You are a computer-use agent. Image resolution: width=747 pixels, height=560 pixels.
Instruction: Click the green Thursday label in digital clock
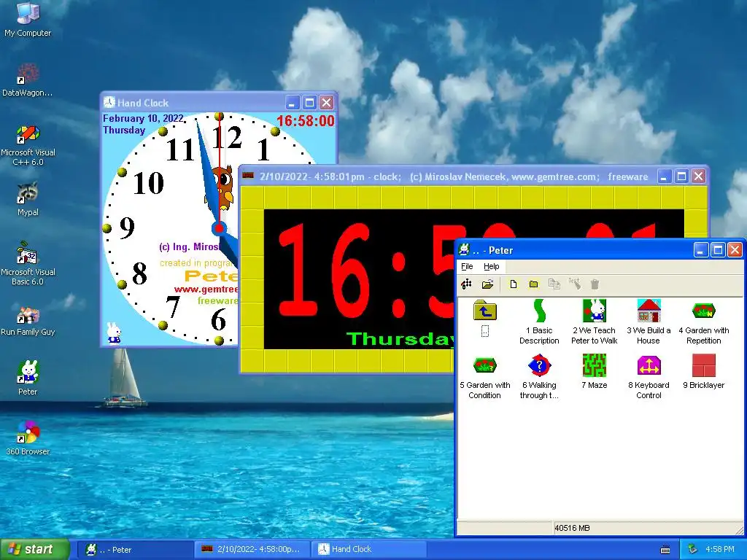[401, 338]
